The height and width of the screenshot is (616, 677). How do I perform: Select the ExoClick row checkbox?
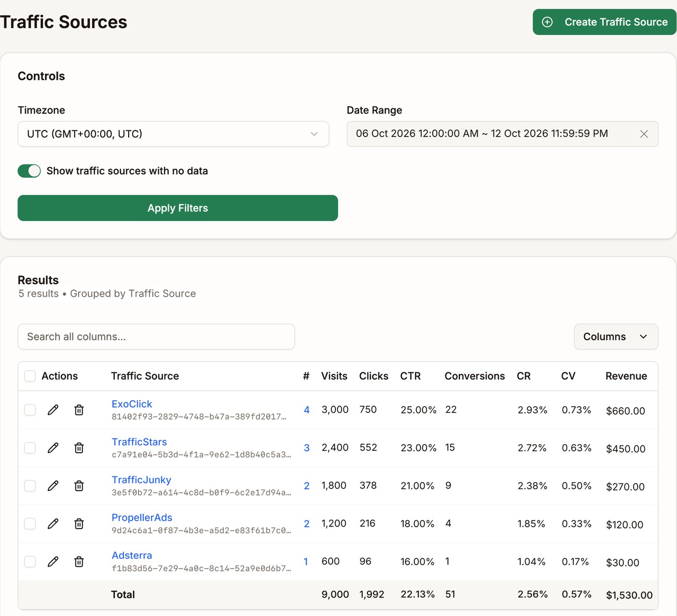click(30, 410)
